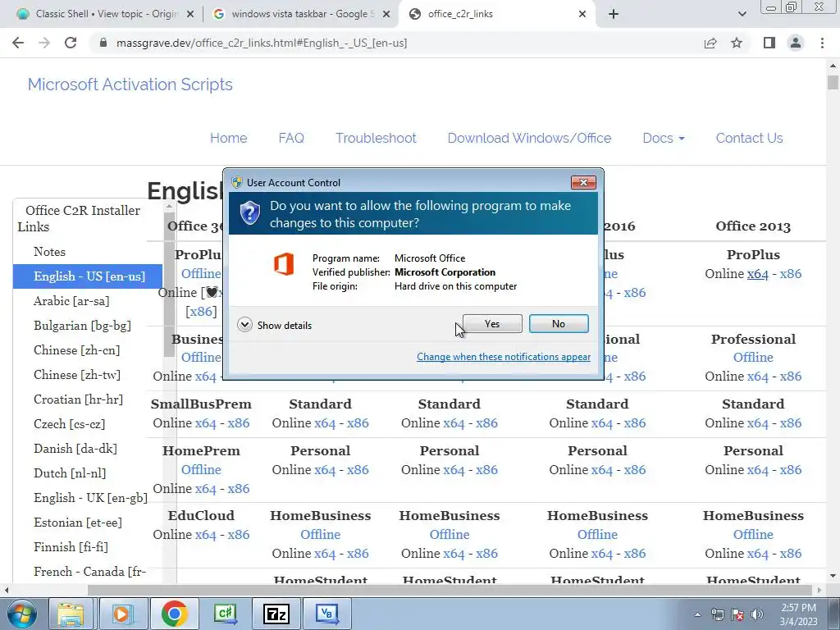Click No in the User Account Control dialog
Viewport: 840px width, 630px height.
[x=558, y=323]
